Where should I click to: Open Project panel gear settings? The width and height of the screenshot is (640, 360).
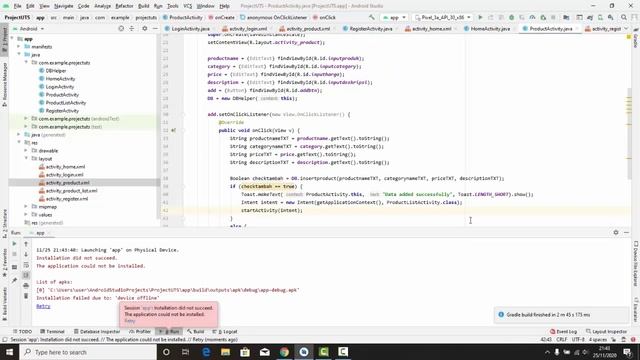point(144,29)
